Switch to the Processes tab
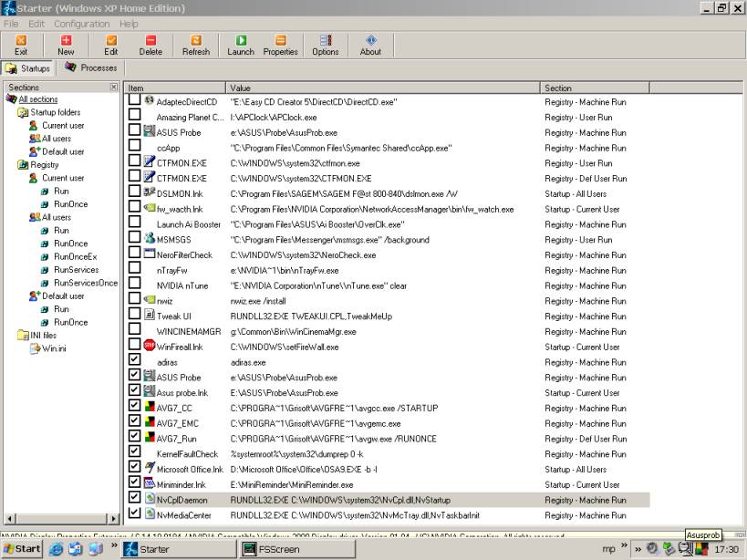This screenshot has height=560, width=747. [x=91, y=68]
